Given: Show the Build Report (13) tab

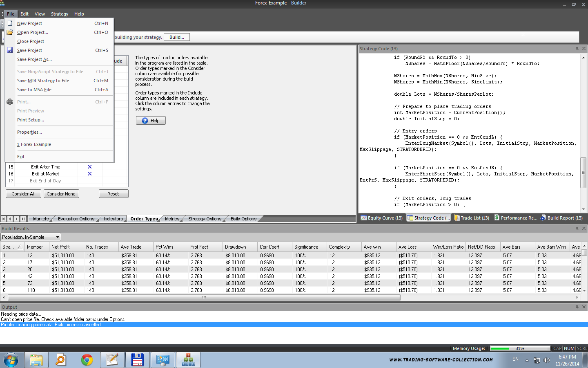Looking at the screenshot, I should tap(561, 218).
